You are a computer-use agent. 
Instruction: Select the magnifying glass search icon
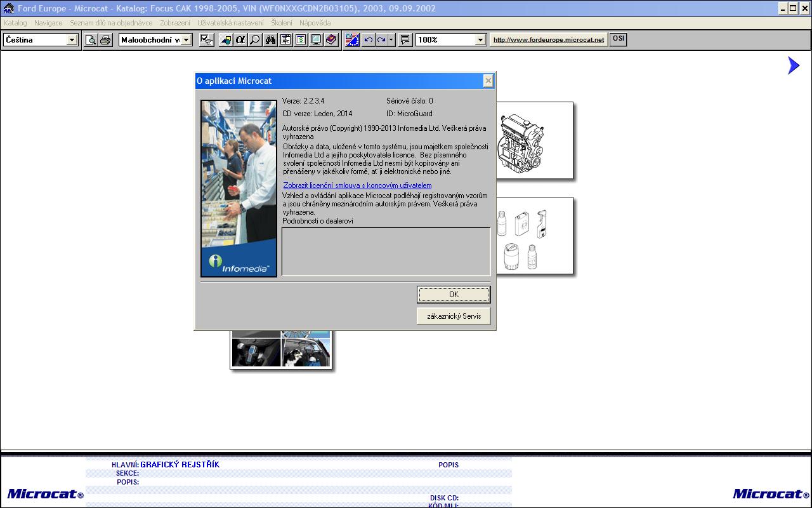[x=254, y=40]
